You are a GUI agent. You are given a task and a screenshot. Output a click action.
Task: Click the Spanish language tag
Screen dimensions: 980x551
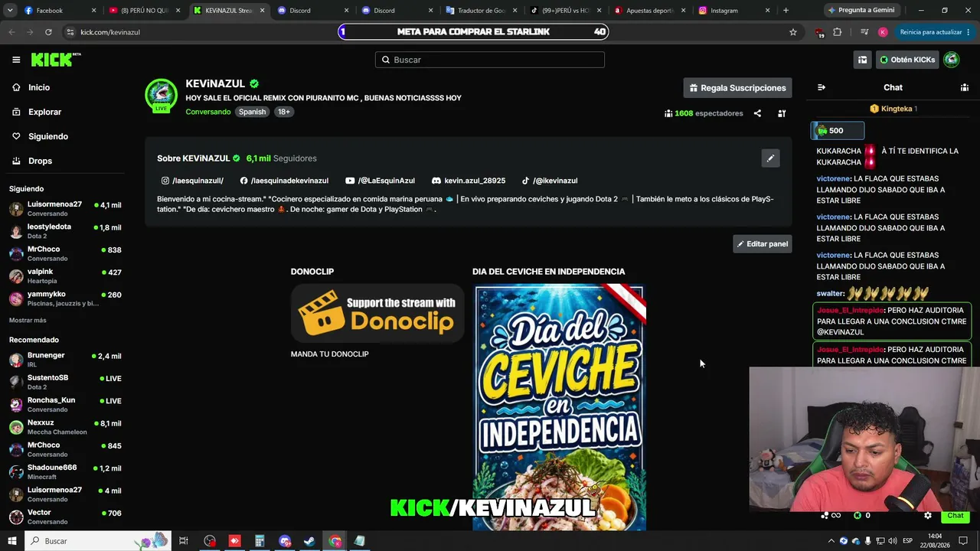click(252, 112)
